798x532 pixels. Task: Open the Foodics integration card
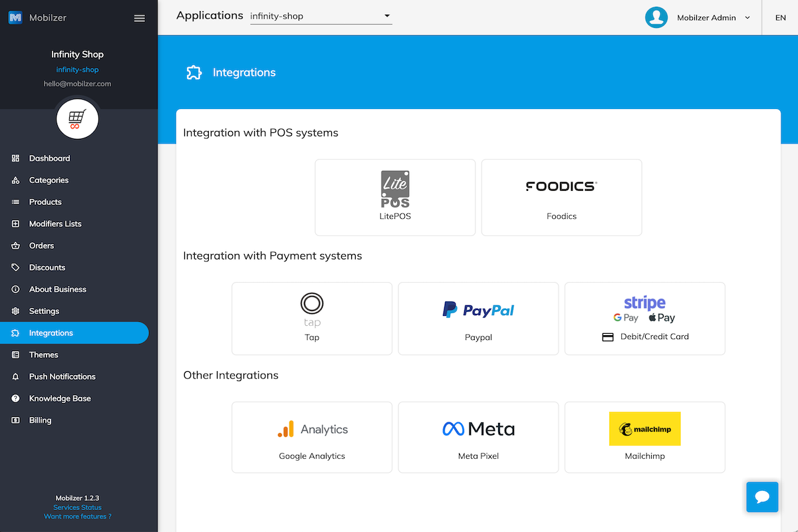[561, 198]
